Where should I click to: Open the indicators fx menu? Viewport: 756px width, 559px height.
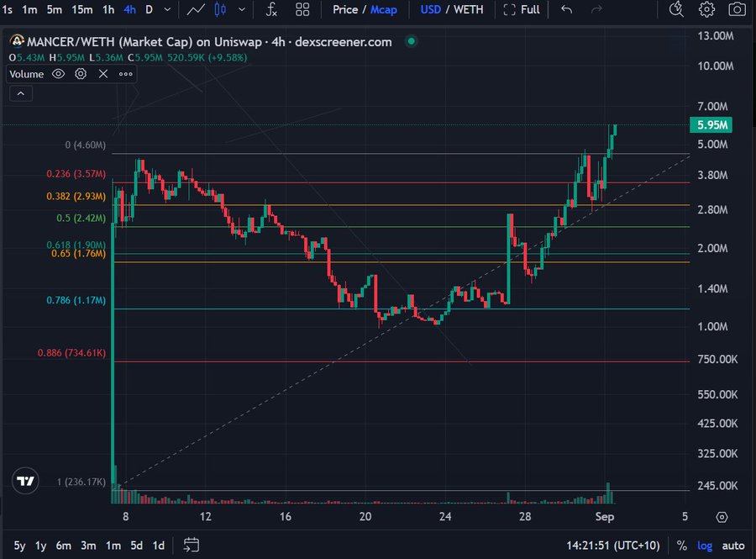[x=271, y=9]
